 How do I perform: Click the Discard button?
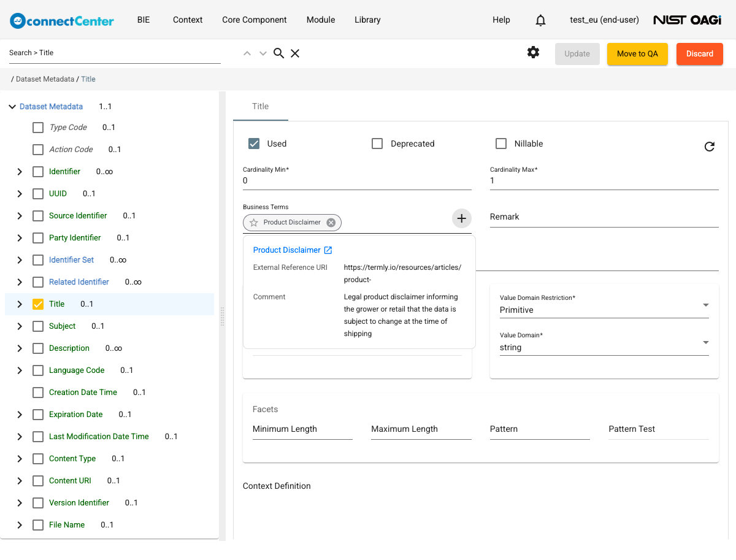click(x=700, y=54)
